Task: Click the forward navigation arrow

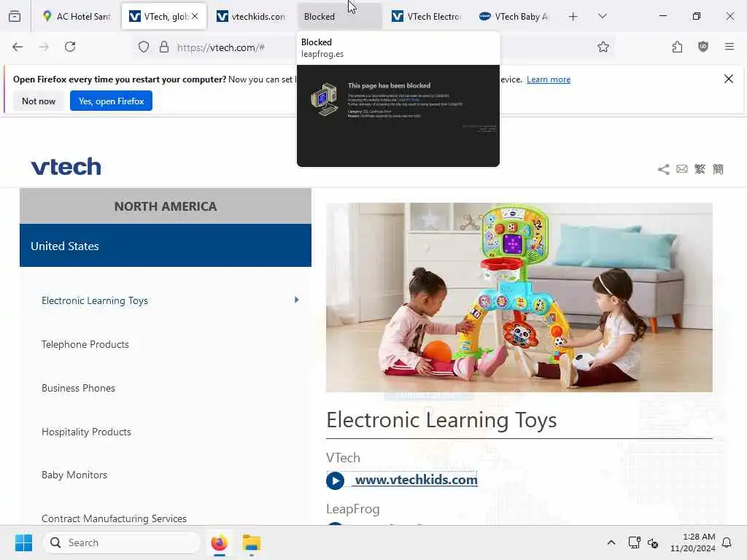Action: (x=44, y=47)
